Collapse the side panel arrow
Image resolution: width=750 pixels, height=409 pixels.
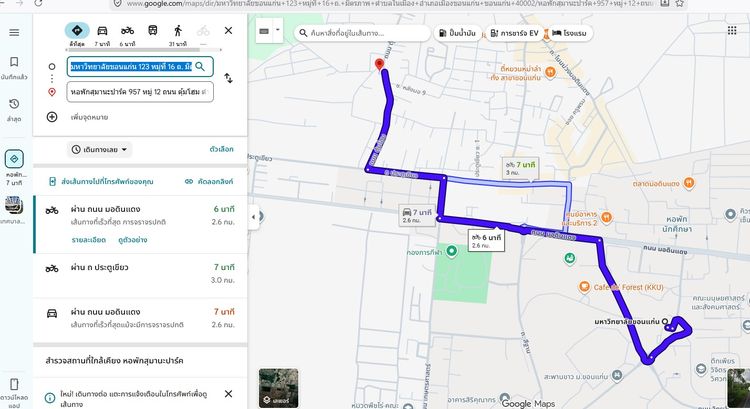(x=254, y=217)
